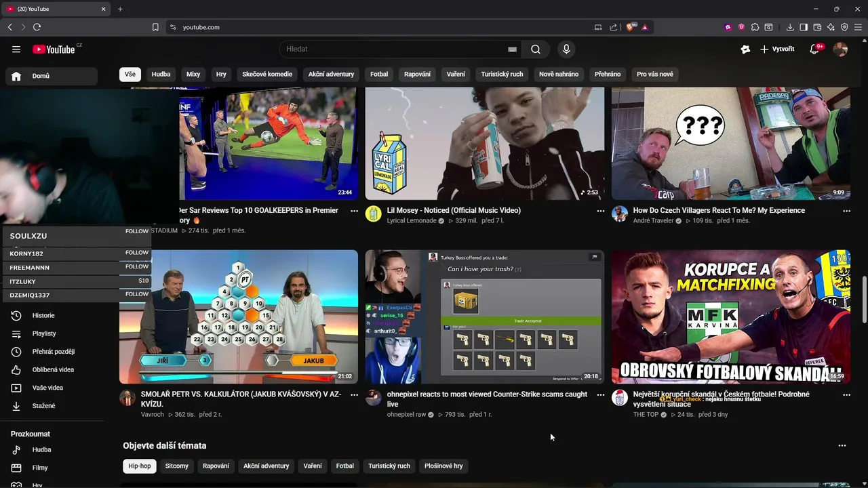Screen dimensions: 868x488
Task: Select the Hudba filter chip
Action: (161, 74)
